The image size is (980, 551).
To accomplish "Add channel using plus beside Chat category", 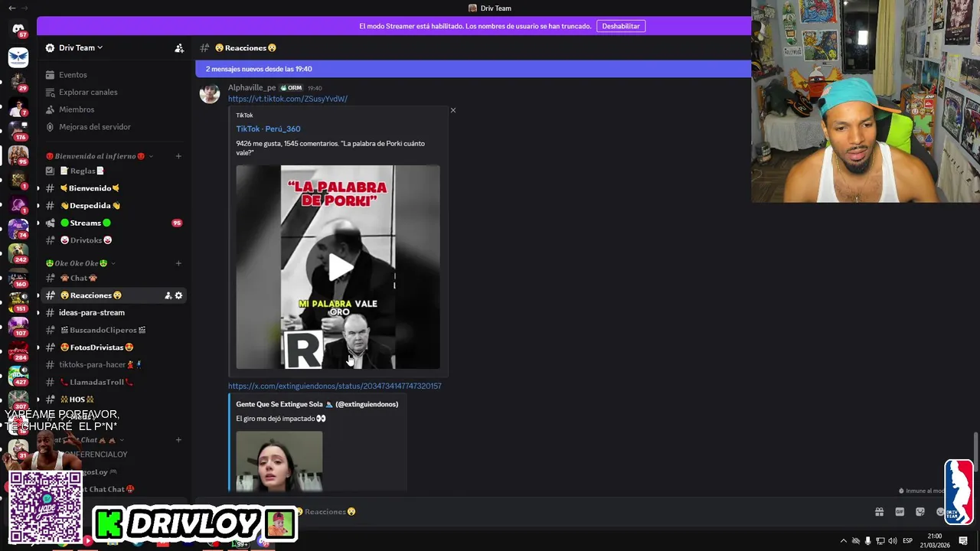I will [178, 440].
